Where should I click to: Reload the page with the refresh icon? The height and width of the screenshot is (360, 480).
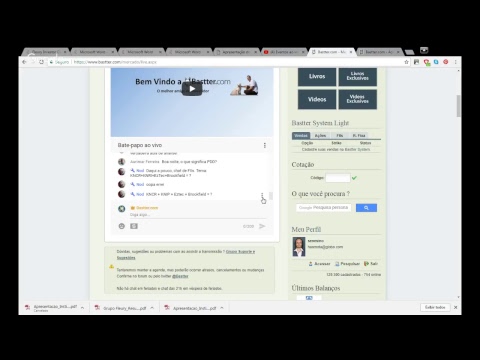[x=41, y=62]
